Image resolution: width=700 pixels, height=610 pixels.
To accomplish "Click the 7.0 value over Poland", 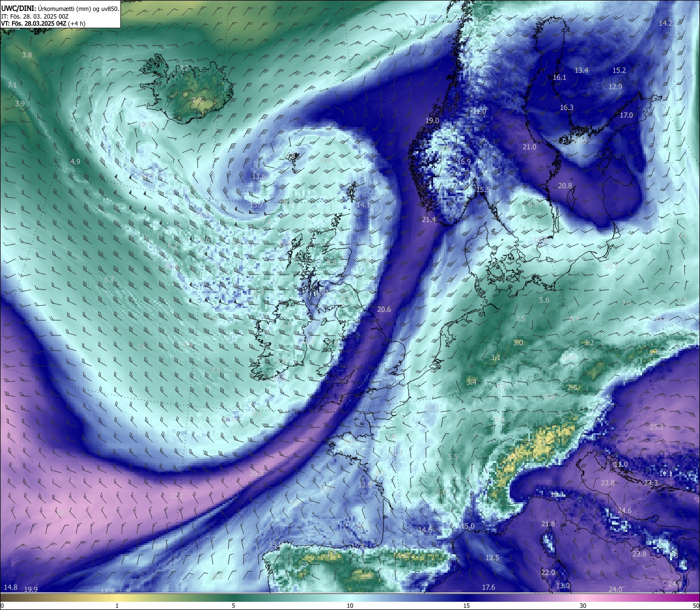I will pyautogui.click(x=626, y=303).
